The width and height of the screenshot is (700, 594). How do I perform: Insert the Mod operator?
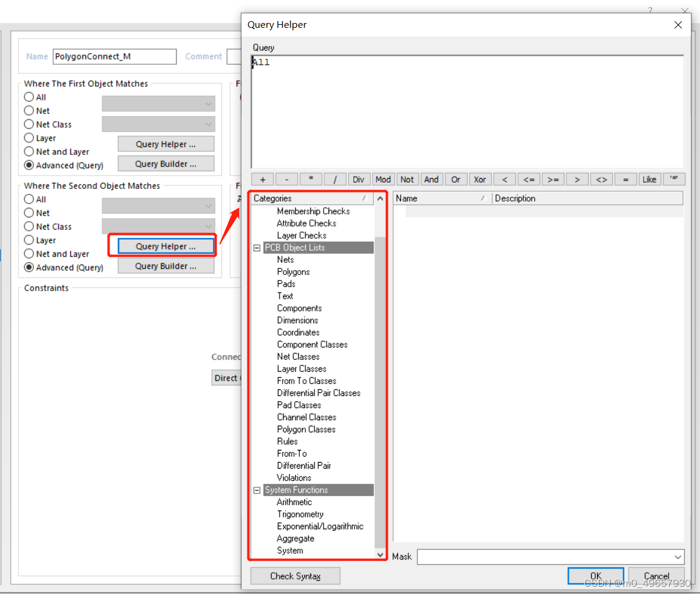point(383,179)
